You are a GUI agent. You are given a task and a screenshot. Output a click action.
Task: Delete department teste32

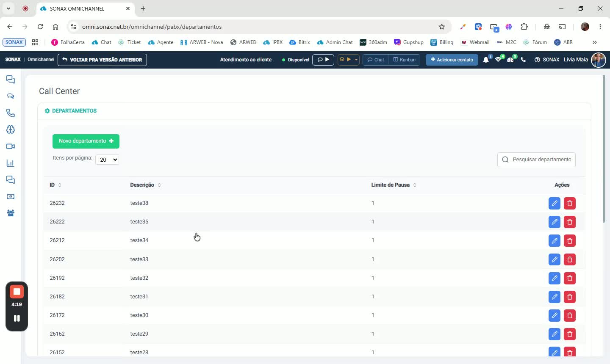pos(570,278)
